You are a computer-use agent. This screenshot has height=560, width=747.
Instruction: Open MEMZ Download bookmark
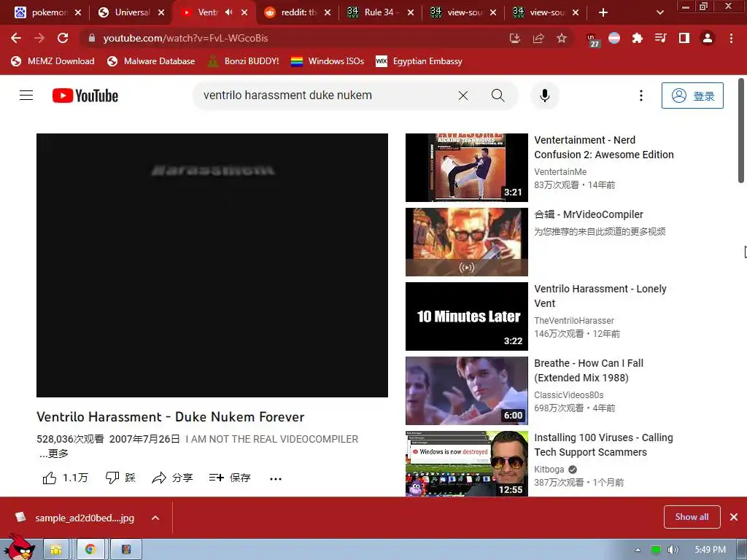(x=53, y=61)
